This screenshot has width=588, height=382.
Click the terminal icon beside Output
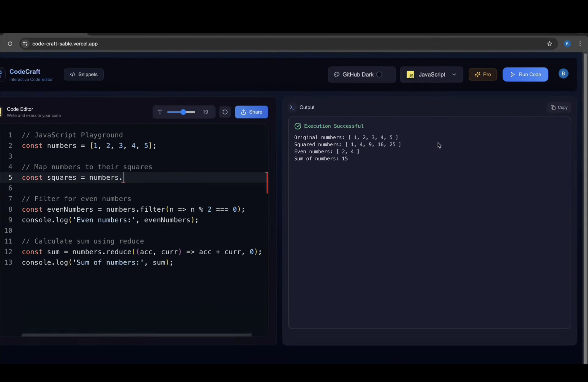pyautogui.click(x=292, y=107)
